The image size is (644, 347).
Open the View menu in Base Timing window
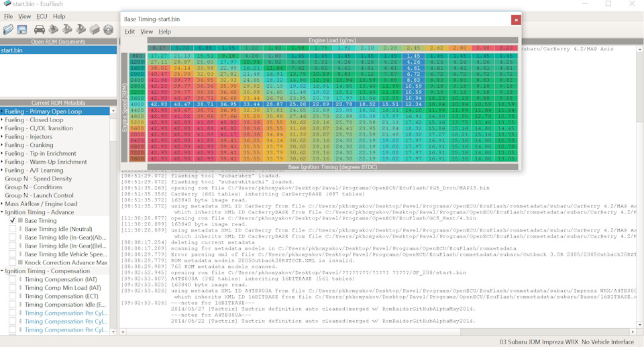(x=147, y=32)
